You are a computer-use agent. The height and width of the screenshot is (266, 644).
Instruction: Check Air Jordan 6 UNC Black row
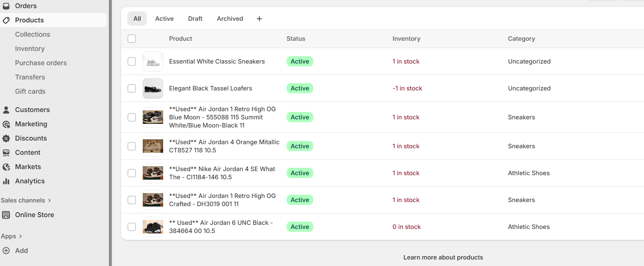point(132,227)
